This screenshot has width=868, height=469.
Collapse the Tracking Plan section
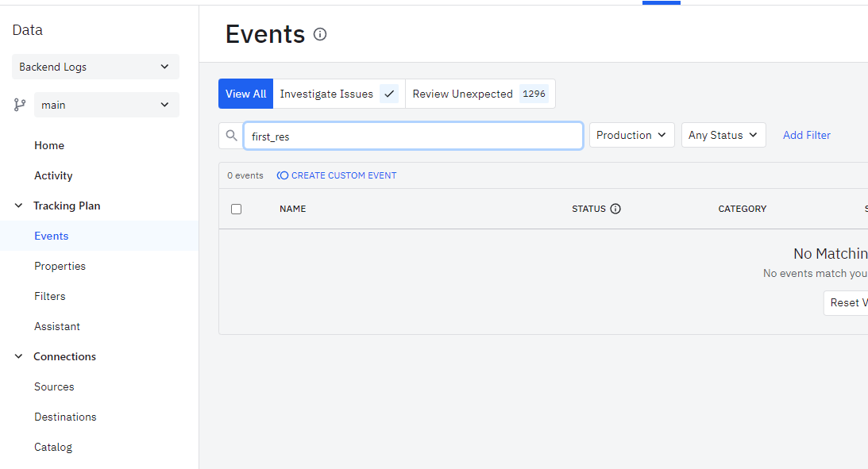(x=18, y=206)
